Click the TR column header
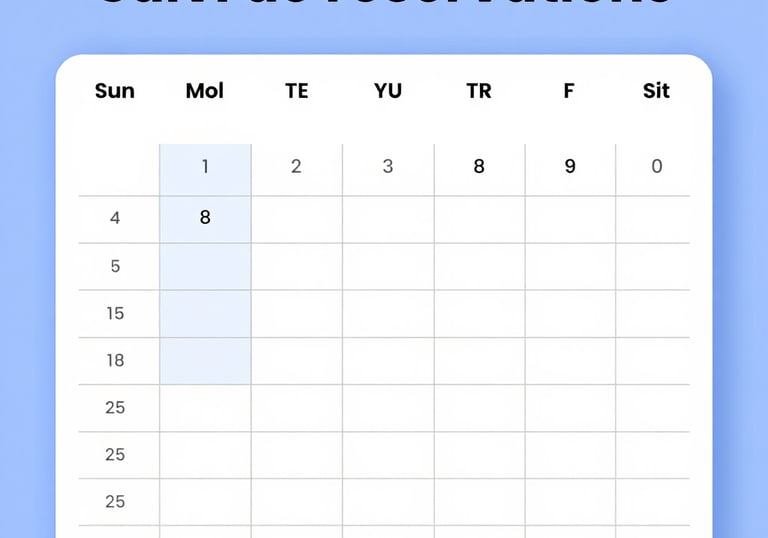 coord(479,91)
